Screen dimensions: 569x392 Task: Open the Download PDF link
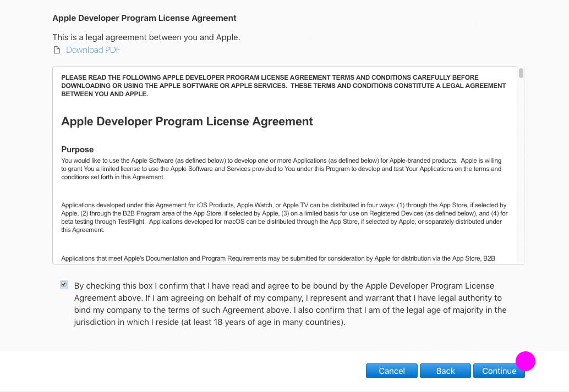pos(93,50)
